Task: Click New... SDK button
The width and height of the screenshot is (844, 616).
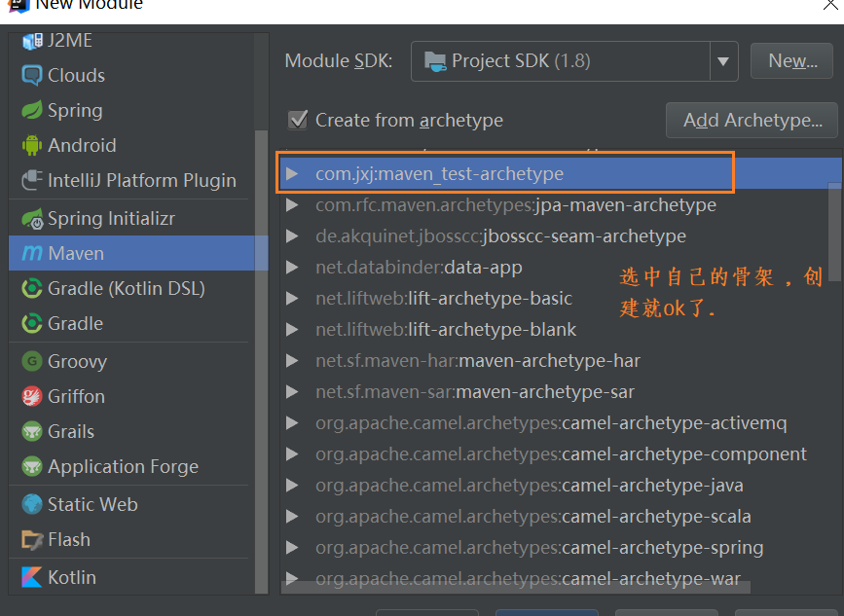Action: pyautogui.click(x=791, y=61)
